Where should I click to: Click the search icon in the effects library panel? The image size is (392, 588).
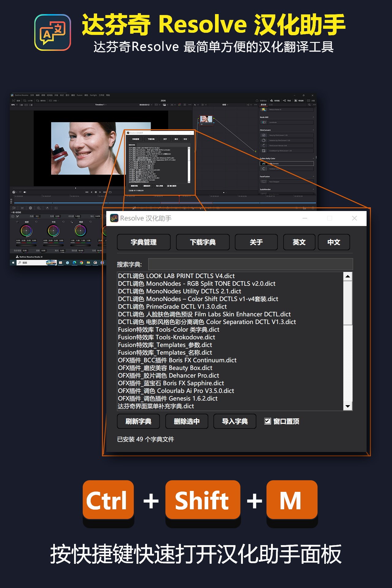(309, 105)
